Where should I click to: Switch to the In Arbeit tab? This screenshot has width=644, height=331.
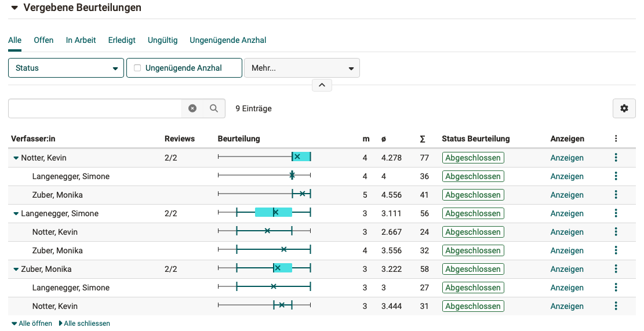click(81, 40)
